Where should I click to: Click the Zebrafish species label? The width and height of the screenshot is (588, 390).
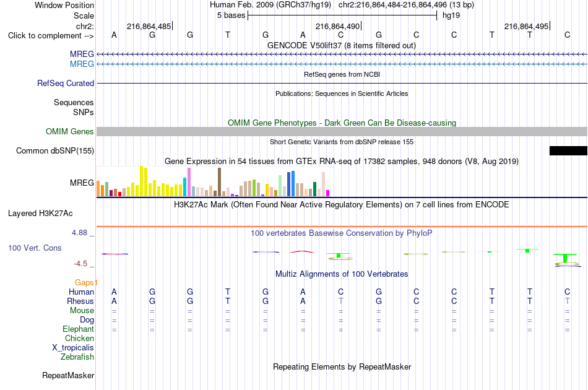tap(77, 357)
